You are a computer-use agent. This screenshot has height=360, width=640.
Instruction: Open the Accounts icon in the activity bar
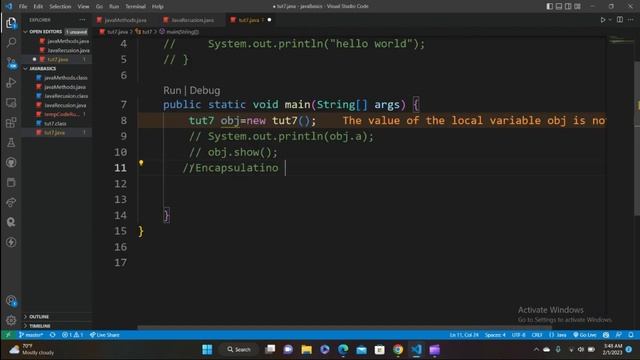[11, 301]
